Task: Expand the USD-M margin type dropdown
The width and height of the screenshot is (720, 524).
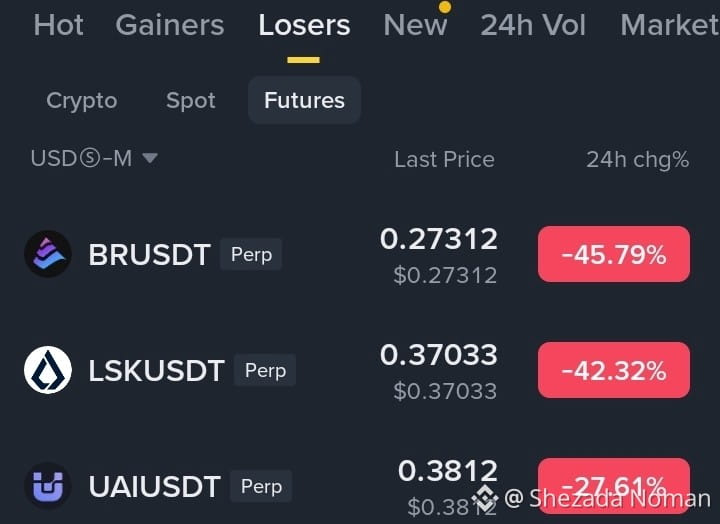Action: click(x=94, y=158)
